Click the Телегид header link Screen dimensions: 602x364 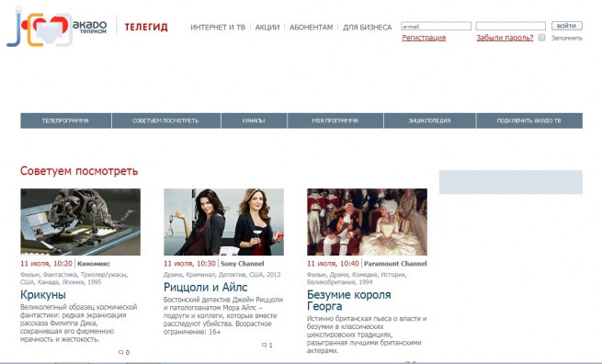pos(146,28)
